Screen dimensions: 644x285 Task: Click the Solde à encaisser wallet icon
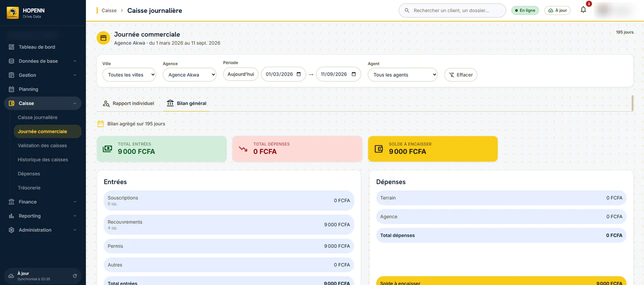pos(379,149)
